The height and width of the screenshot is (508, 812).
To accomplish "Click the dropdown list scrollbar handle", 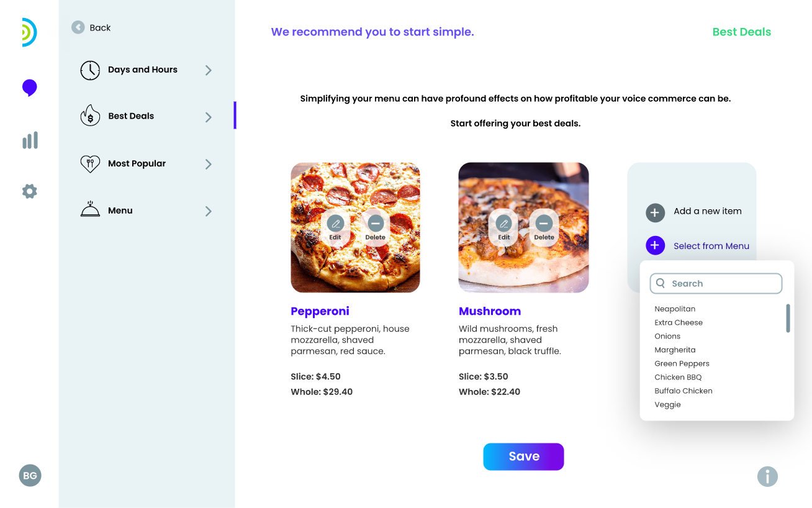I will point(788,318).
